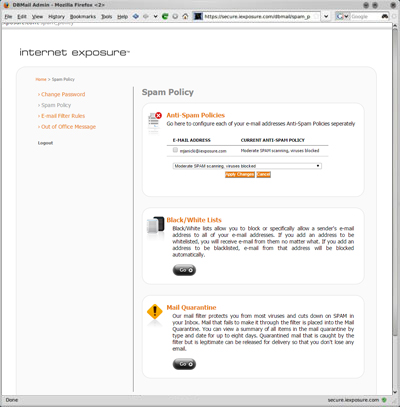Image resolution: width=400 pixels, height=407 pixels.
Task: Click the orange Cancel button
Action: point(263,174)
